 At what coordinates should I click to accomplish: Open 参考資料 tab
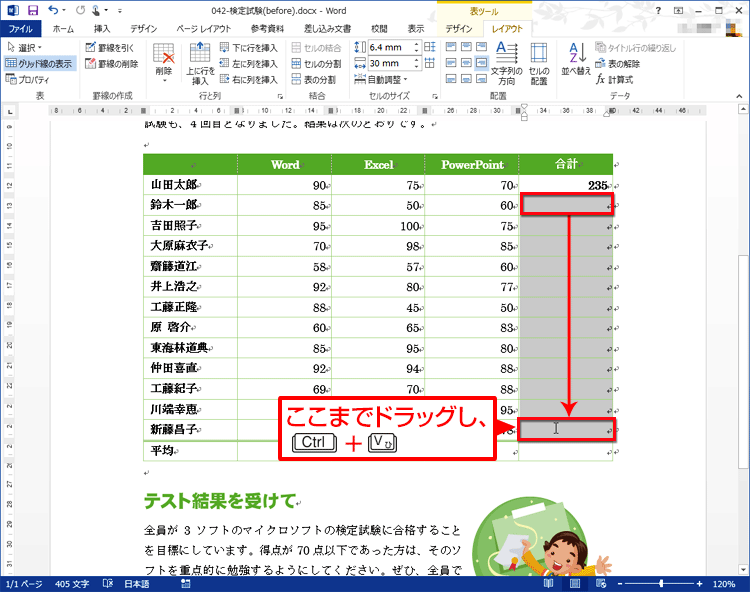tap(267, 29)
